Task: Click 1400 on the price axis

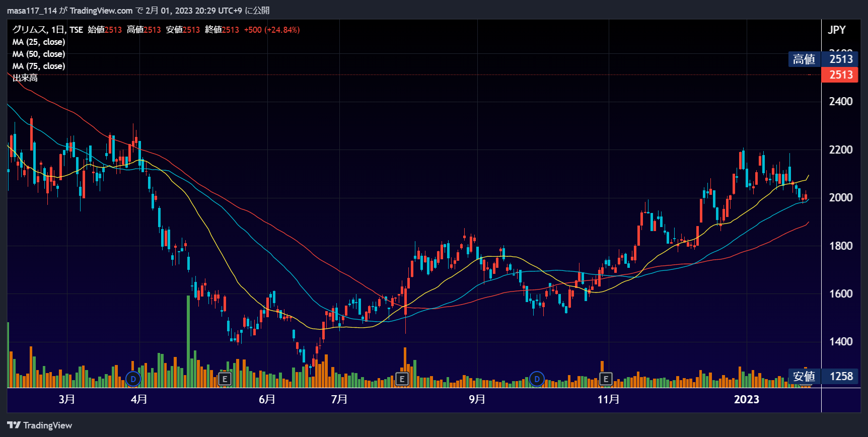Action: (x=841, y=341)
